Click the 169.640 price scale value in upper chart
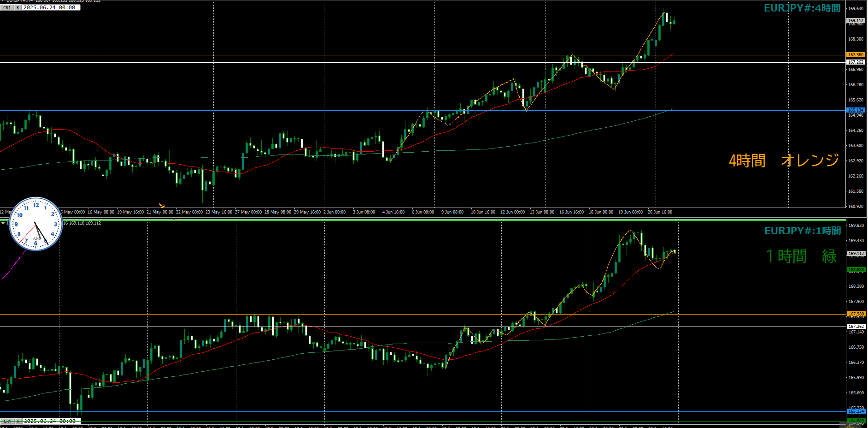Image resolution: width=868 pixels, height=428 pixels. pyautogui.click(x=856, y=9)
